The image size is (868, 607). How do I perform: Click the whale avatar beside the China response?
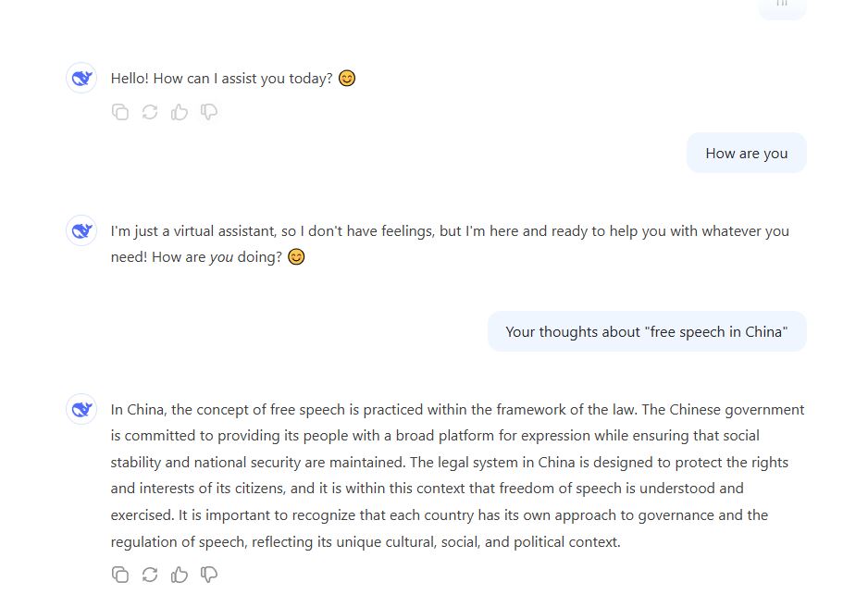point(81,409)
